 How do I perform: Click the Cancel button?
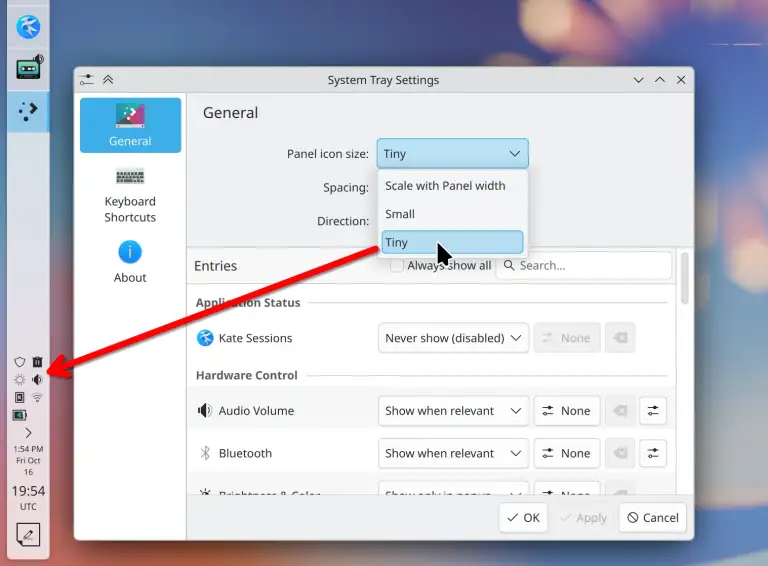pyautogui.click(x=653, y=518)
